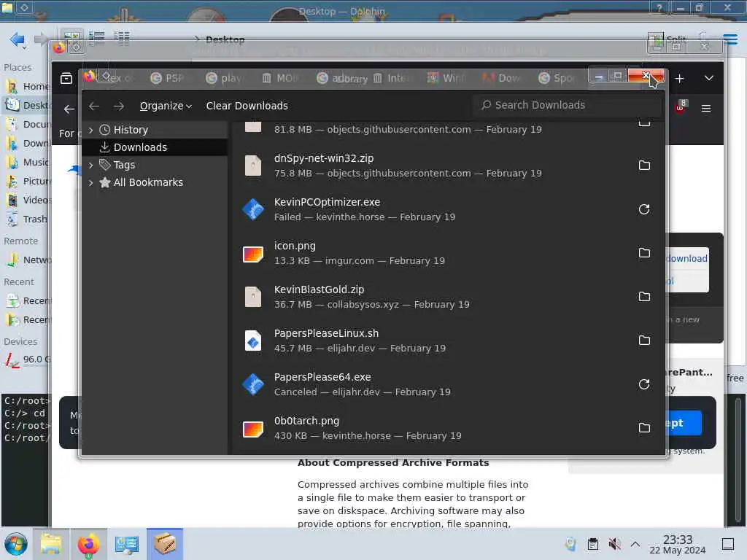The width and height of the screenshot is (747, 560).
Task: Select All Bookmarks in the Library sidebar
Action: pyautogui.click(x=148, y=182)
